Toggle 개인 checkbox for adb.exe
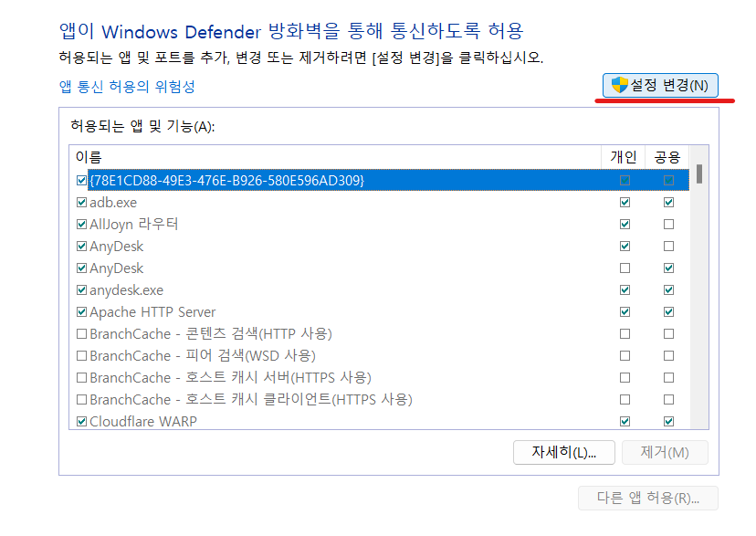 point(625,203)
